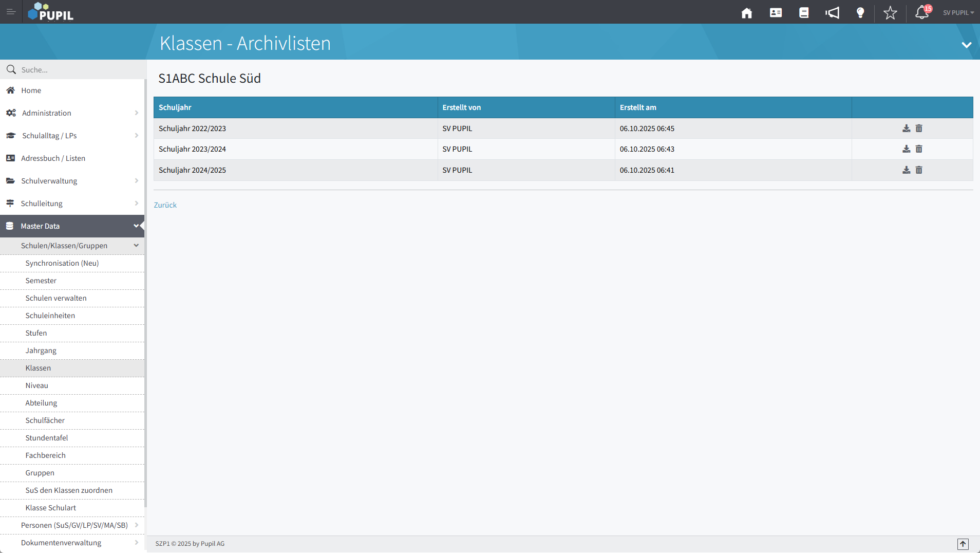Open notifications bell with 15 badge
980x553 pixels.
[923, 12]
